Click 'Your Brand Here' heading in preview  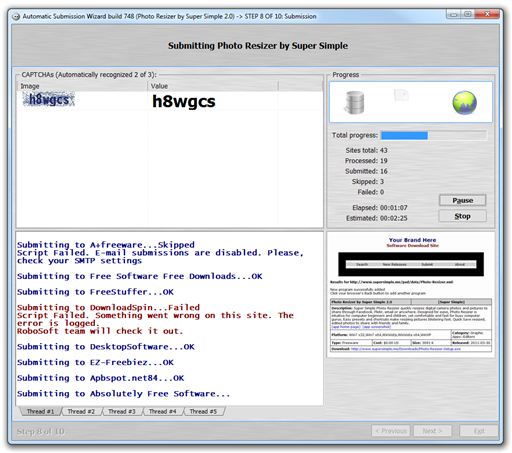(412, 240)
